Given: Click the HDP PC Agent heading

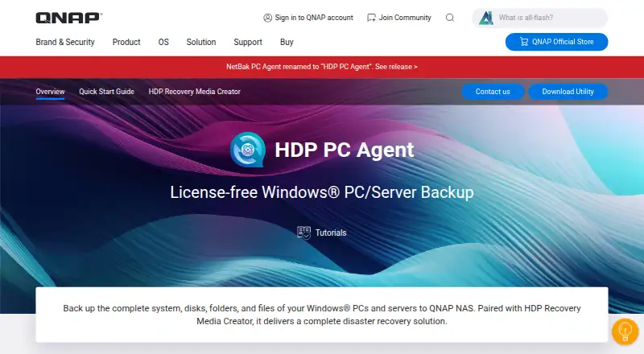Looking at the screenshot, I should tap(345, 150).
